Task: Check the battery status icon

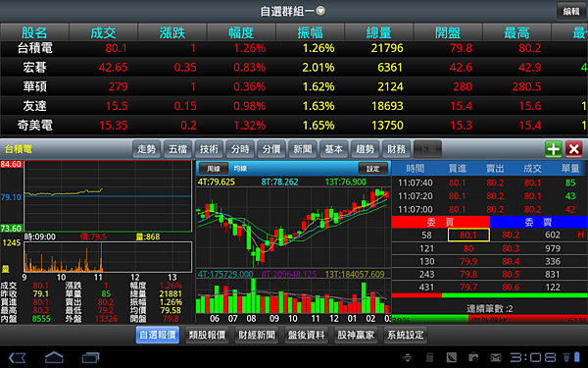Action: [577, 357]
